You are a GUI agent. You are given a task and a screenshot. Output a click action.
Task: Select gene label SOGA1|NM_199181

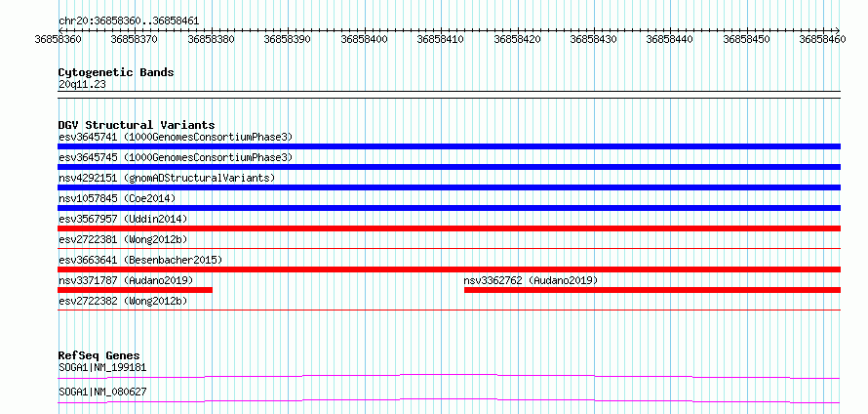click(102, 367)
